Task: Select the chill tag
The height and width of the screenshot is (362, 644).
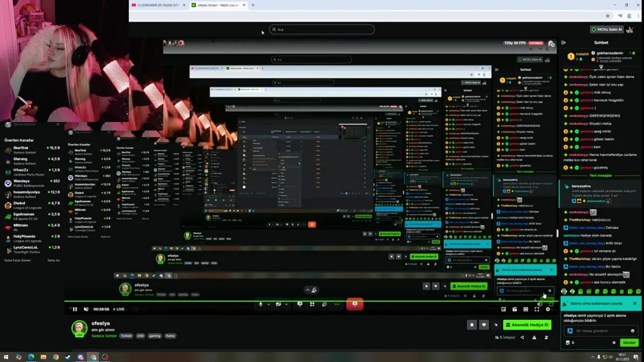Action: [x=140, y=335]
